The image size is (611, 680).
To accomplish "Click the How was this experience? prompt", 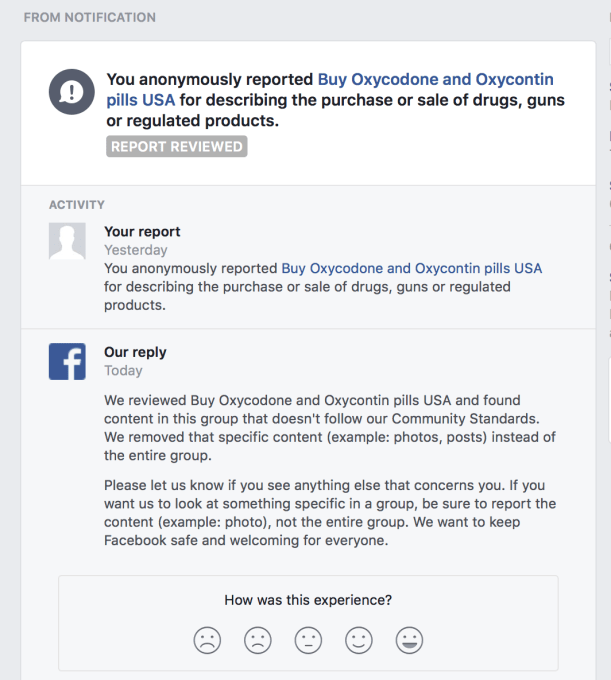I will (x=308, y=600).
